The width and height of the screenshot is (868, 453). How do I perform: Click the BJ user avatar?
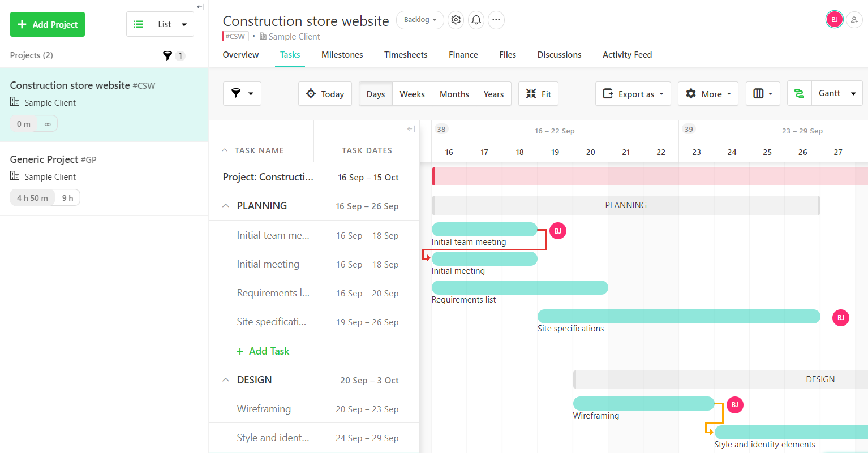tap(834, 20)
